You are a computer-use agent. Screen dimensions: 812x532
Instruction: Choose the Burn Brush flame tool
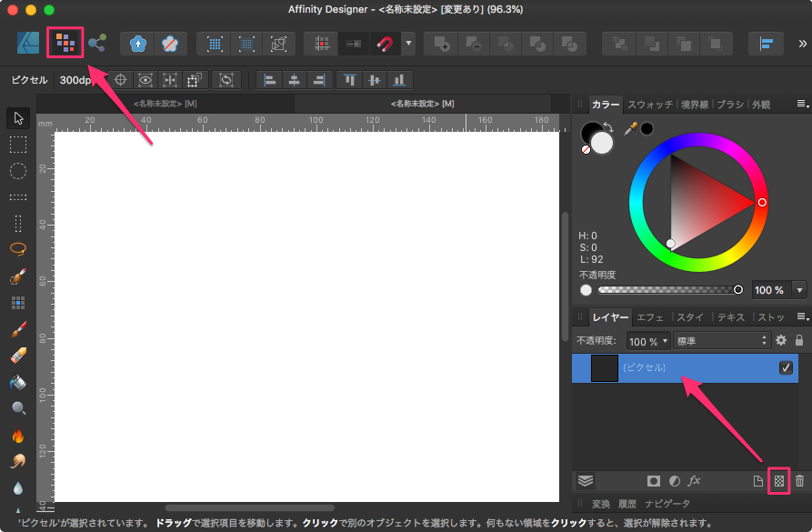(18, 436)
